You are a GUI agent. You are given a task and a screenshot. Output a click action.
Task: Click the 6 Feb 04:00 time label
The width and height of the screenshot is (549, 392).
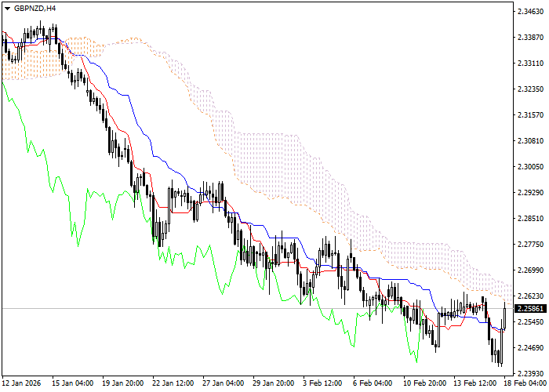(373, 383)
